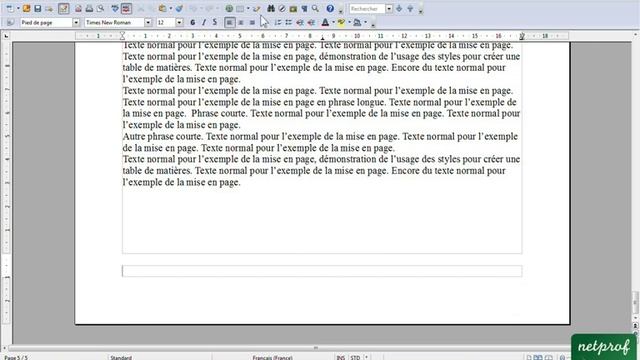
Task: Run the spelling and grammar check
Action: tap(115, 9)
